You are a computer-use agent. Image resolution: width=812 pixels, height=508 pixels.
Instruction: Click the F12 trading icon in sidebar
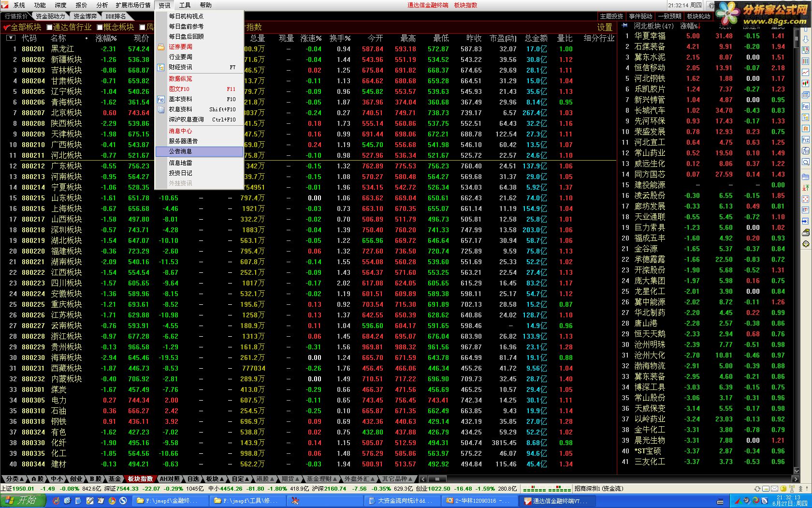click(x=806, y=140)
